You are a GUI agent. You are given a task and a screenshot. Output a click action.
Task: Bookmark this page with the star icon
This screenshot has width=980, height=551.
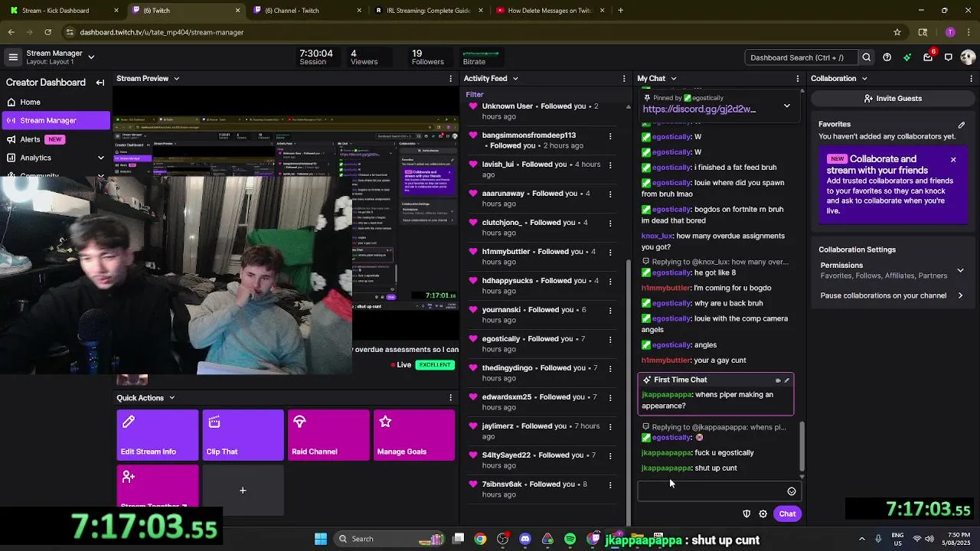pyautogui.click(x=897, y=32)
